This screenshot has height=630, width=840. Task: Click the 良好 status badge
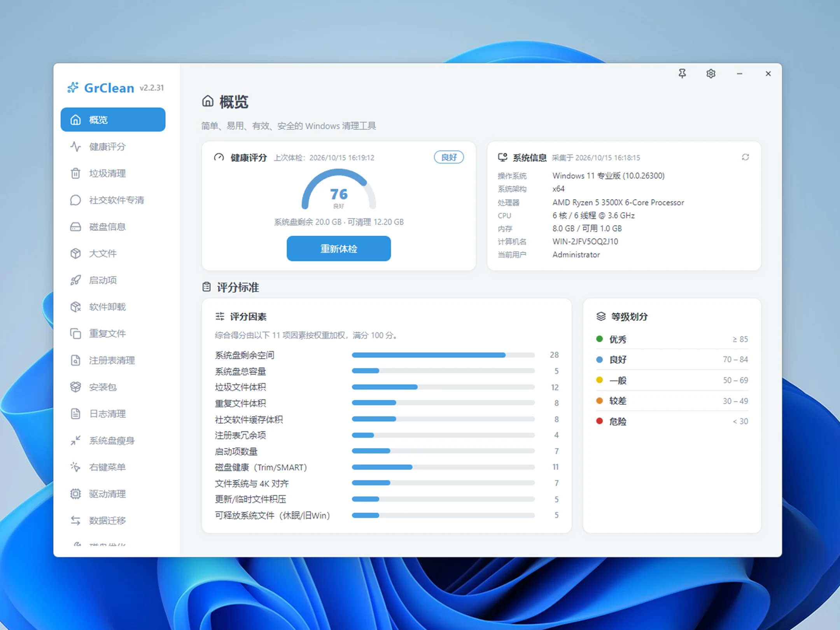(x=449, y=157)
